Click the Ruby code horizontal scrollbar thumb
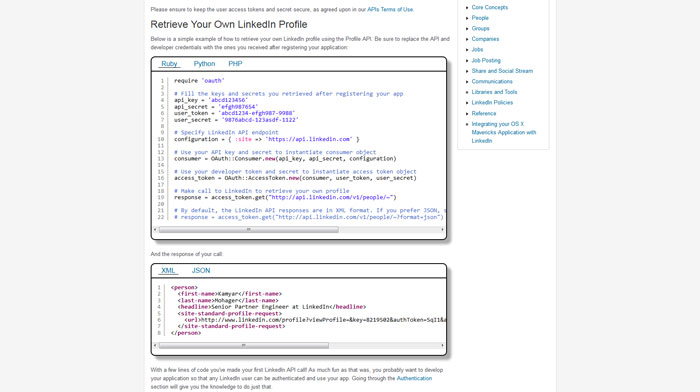Image resolution: width=700 pixels, height=392 pixels. coord(249,229)
